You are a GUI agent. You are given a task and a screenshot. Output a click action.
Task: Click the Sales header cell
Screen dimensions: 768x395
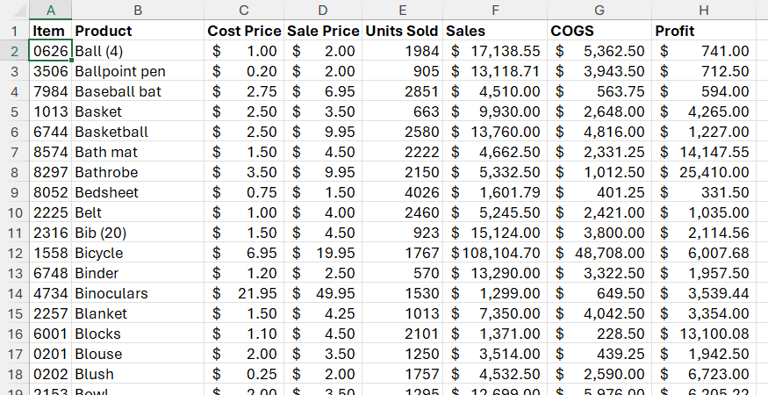tap(495, 31)
